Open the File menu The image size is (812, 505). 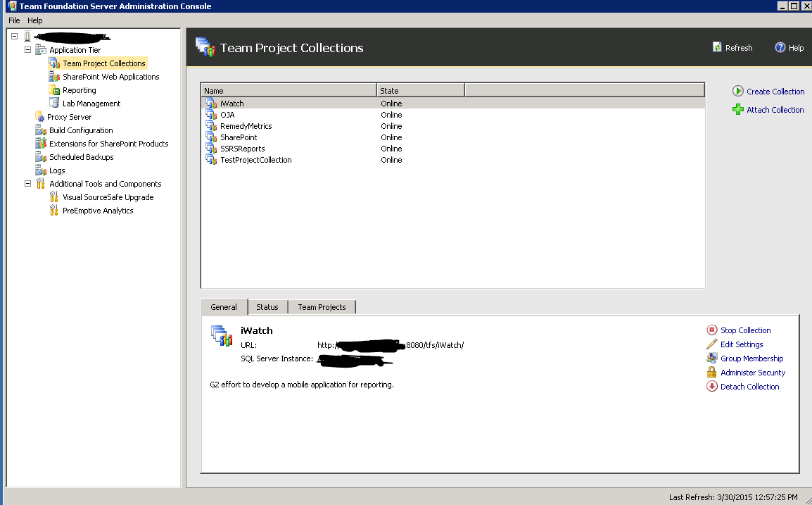coord(14,20)
